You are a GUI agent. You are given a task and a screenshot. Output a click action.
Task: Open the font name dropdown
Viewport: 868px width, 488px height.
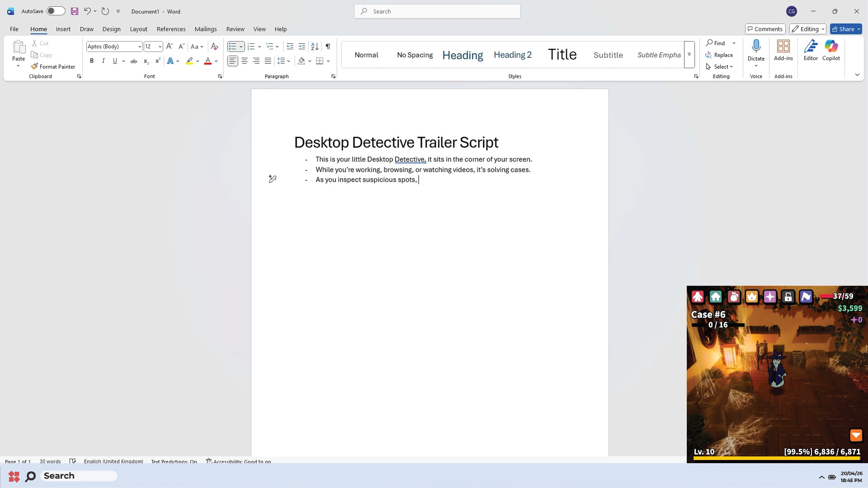pos(139,47)
